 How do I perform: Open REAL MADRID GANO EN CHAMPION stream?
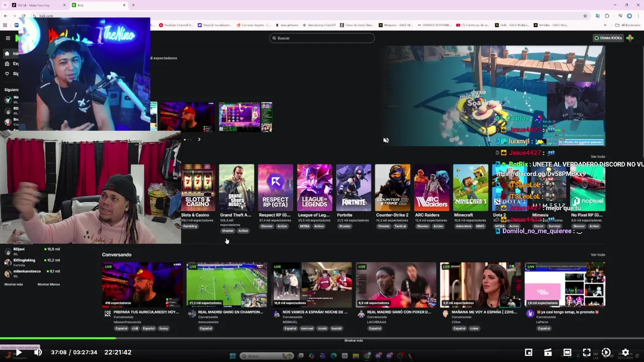pyautogui.click(x=226, y=285)
